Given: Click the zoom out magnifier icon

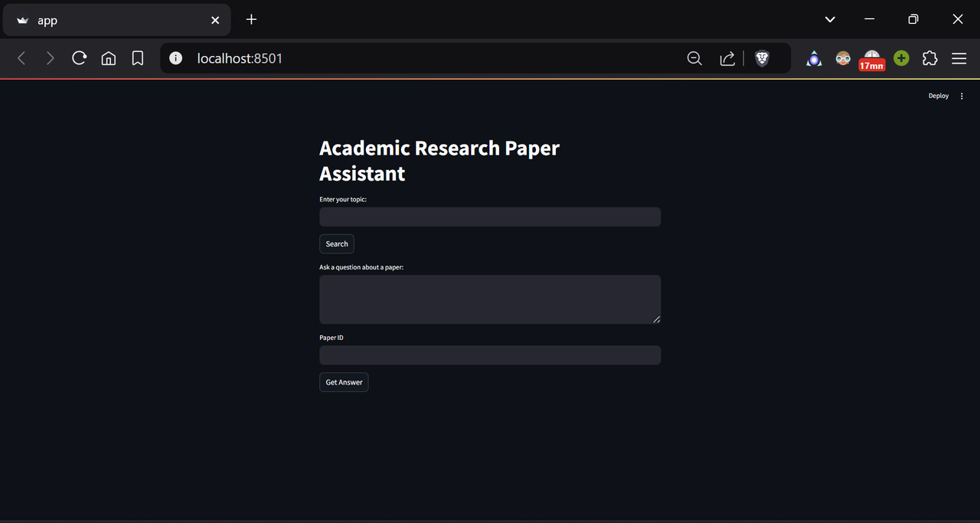Looking at the screenshot, I should tap(694, 58).
